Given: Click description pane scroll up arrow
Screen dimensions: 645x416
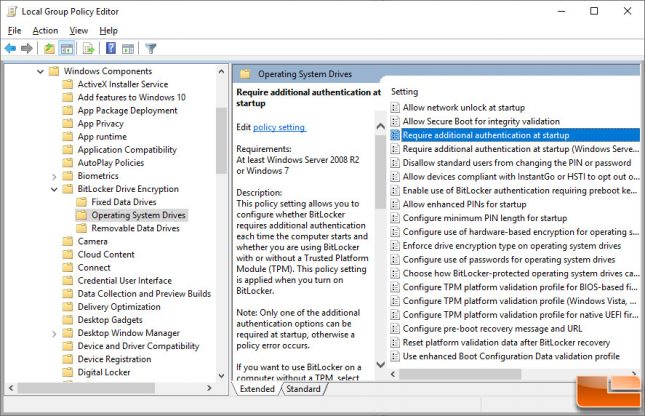Looking at the screenshot, I should tap(381, 126).
